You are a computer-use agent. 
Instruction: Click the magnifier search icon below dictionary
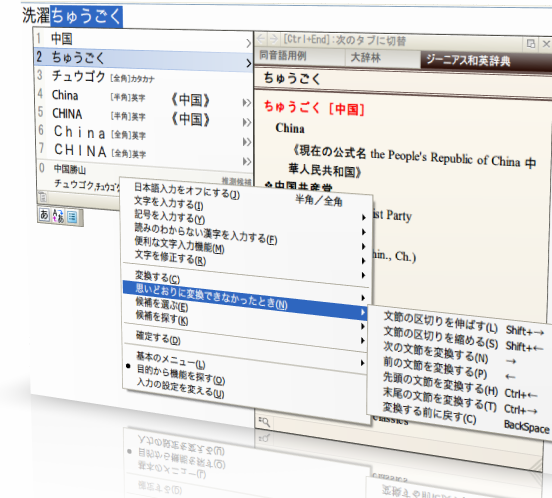tap(264, 421)
